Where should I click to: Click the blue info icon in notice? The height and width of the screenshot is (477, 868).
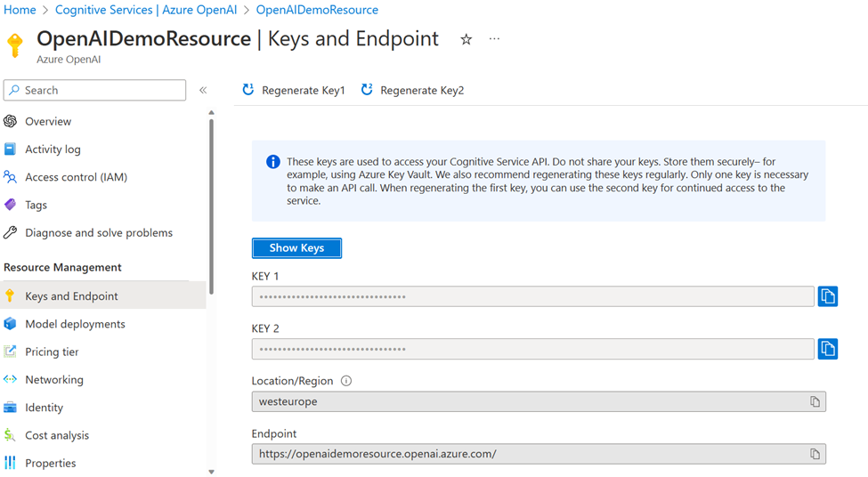pyautogui.click(x=273, y=162)
